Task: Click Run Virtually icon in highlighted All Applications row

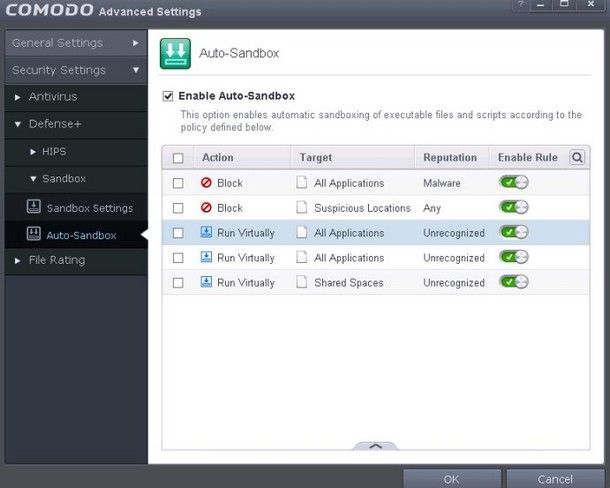Action: tap(206, 232)
